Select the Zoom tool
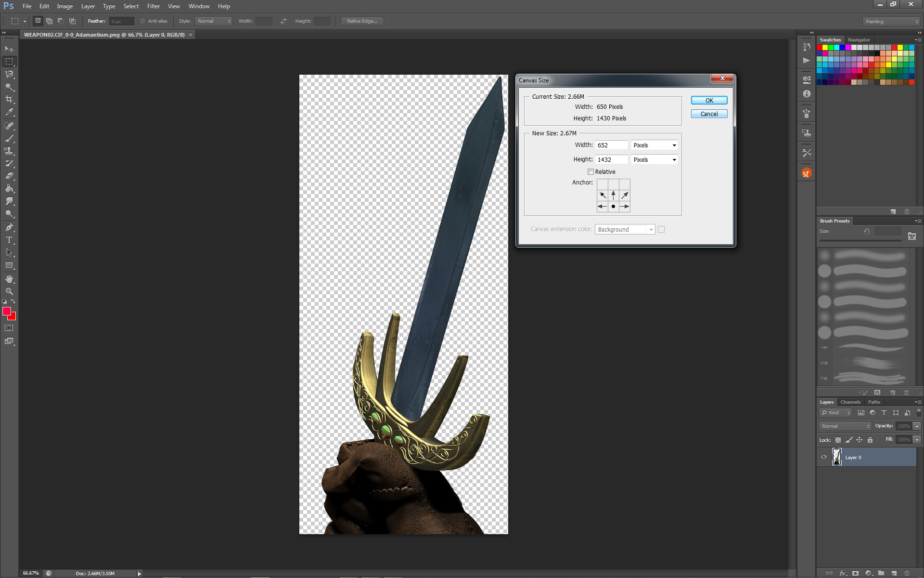924x578 pixels. pyautogui.click(x=9, y=291)
